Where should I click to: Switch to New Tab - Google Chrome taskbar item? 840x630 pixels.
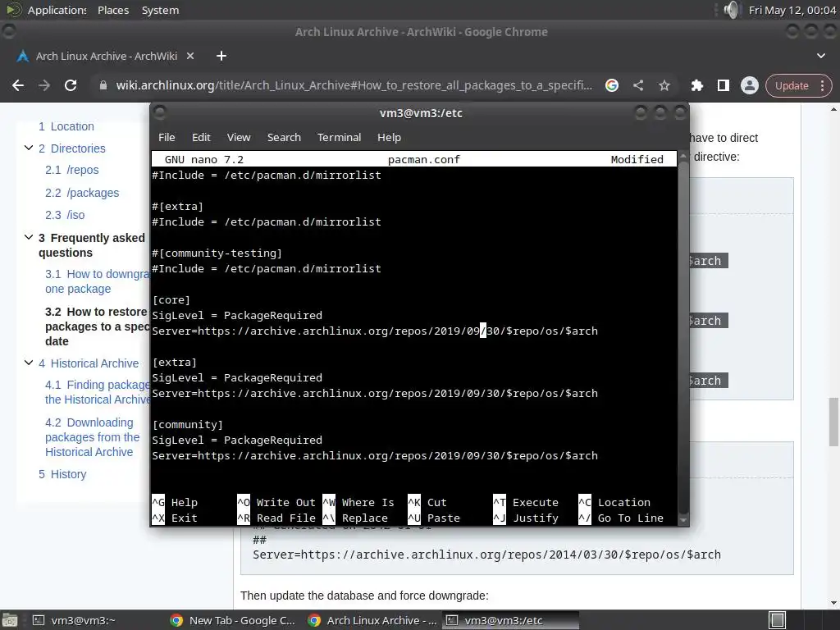click(x=232, y=620)
